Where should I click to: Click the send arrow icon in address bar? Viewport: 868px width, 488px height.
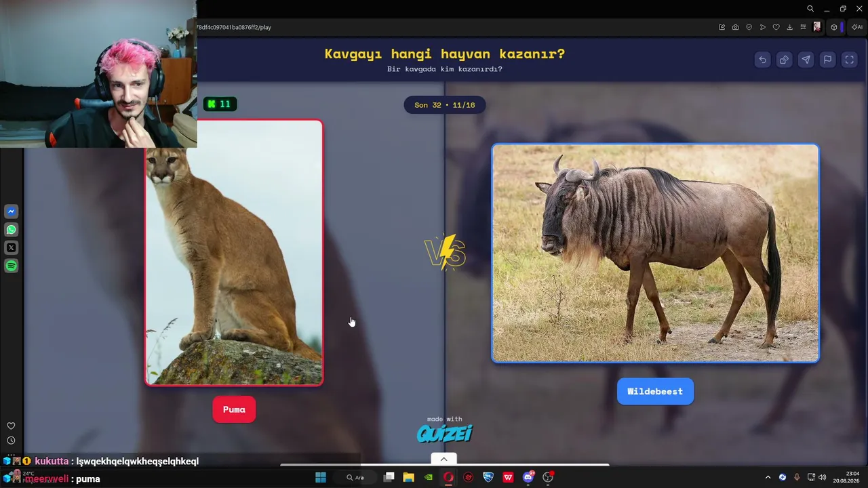(x=762, y=27)
